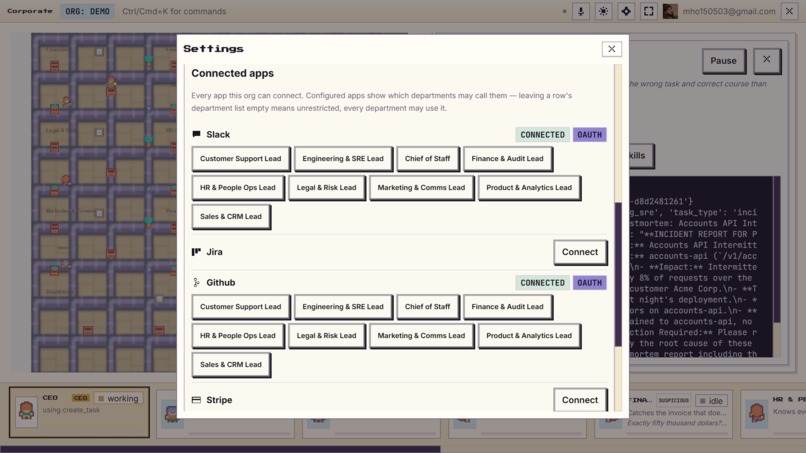This screenshot has width=806, height=453.
Task: Click the Github CONNECTED status badge
Action: (x=542, y=283)
